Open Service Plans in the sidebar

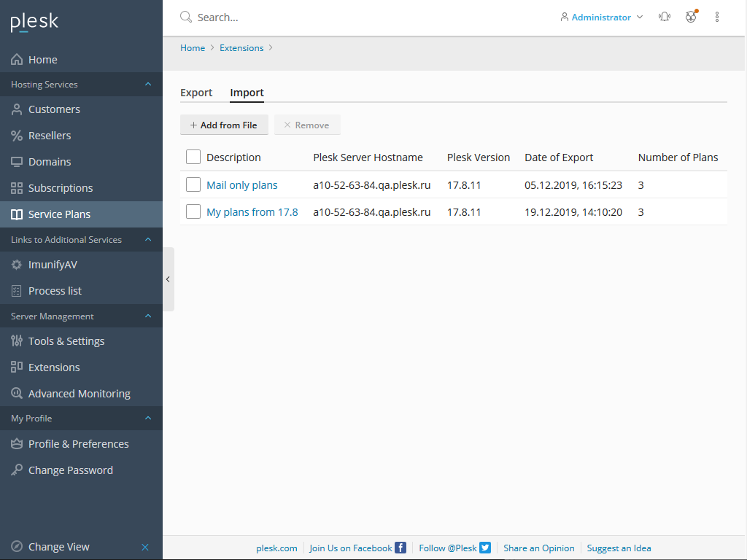coord(59,214)
